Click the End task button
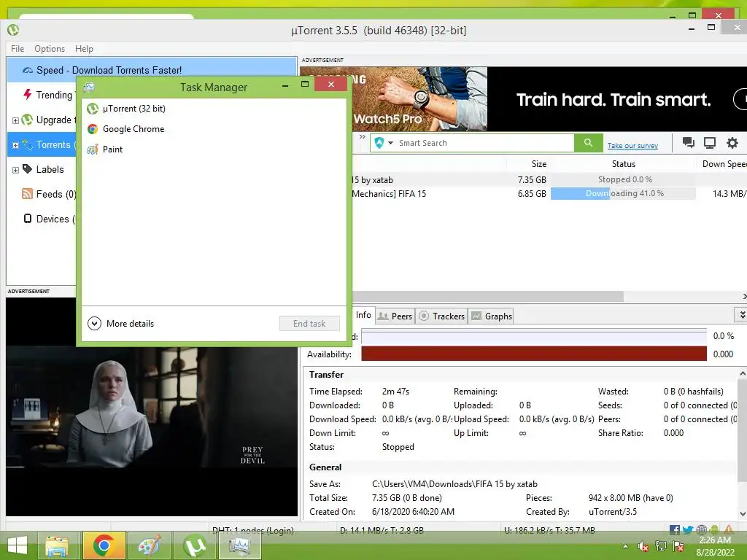 coord(309,323)
